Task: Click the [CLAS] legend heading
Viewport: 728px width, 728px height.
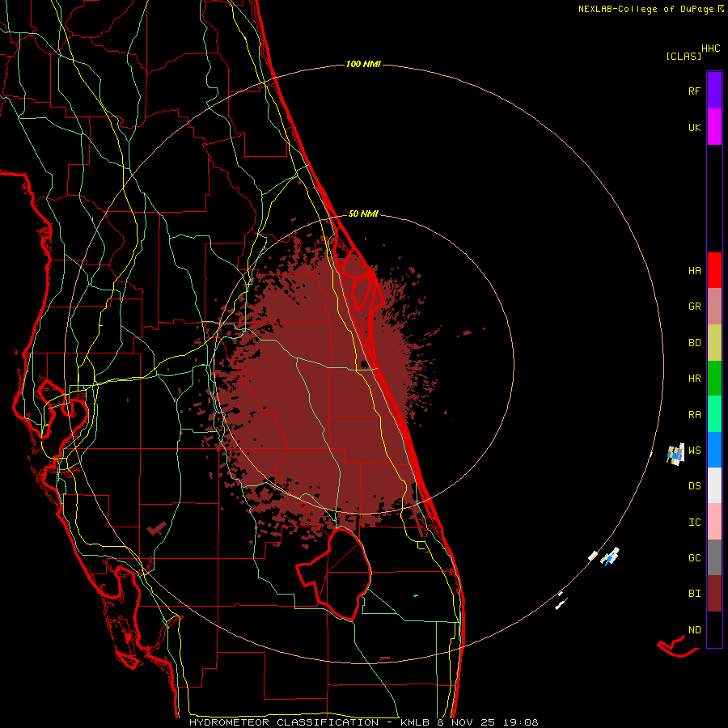Action: (x=684, y=56)
